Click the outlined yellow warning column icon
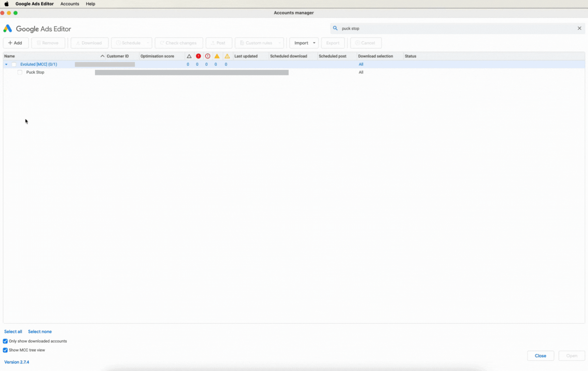 click(227, 56)
